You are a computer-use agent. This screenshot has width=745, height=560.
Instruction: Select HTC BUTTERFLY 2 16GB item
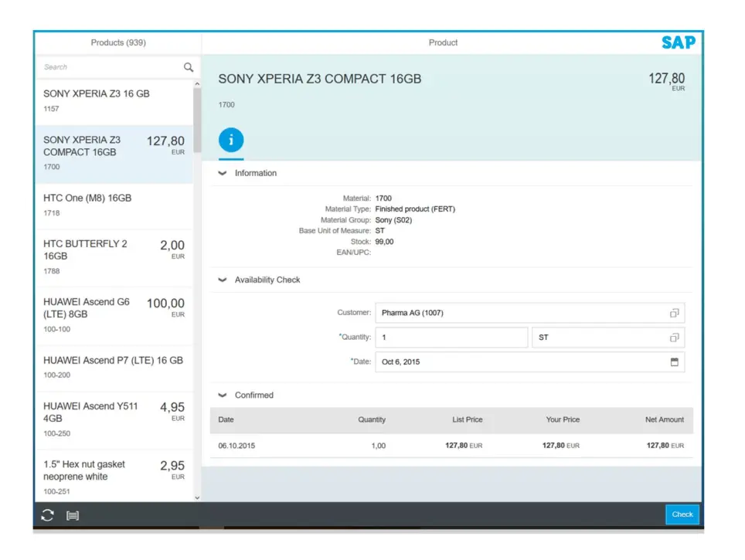114,259
